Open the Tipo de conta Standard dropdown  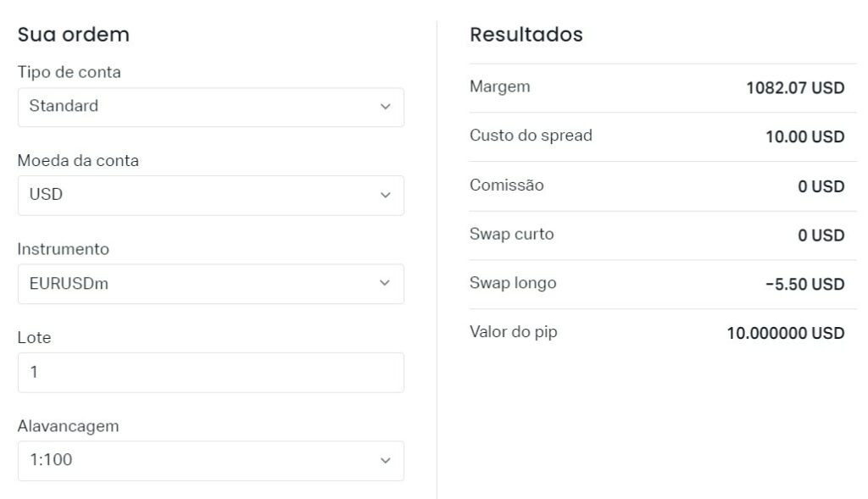tap(210, 107)
